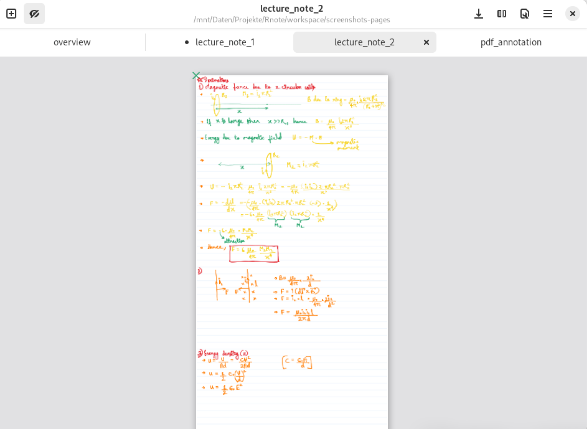Image resolution: width=587 pixels, height=429 pixels.
Task: Open the pdf_annotation tab
Action: pyautogui.click(x=511, y=42)
